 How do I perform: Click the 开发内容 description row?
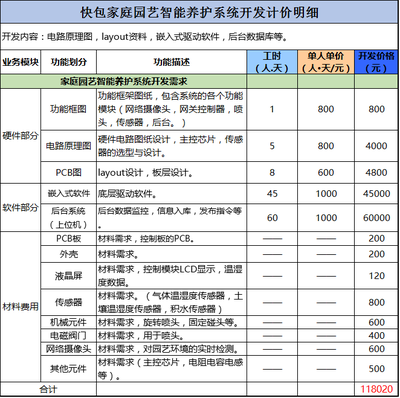200,37
